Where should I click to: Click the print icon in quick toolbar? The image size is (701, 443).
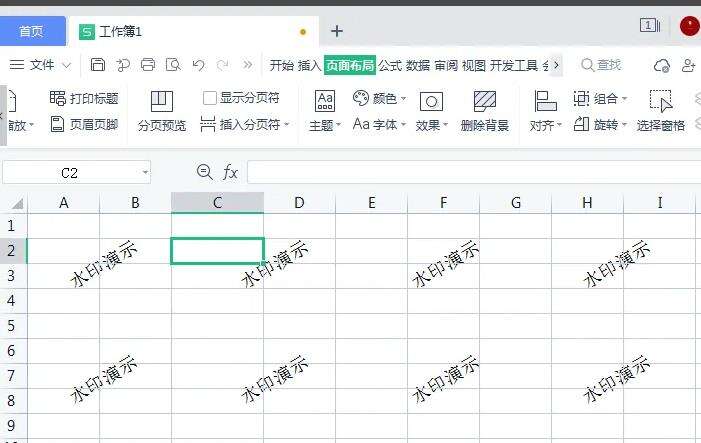[x=148, y=65]
